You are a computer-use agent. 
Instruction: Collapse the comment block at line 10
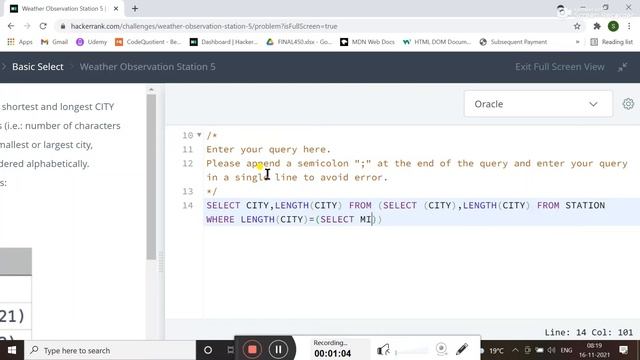pyautogui.click(x=199, y=135)
